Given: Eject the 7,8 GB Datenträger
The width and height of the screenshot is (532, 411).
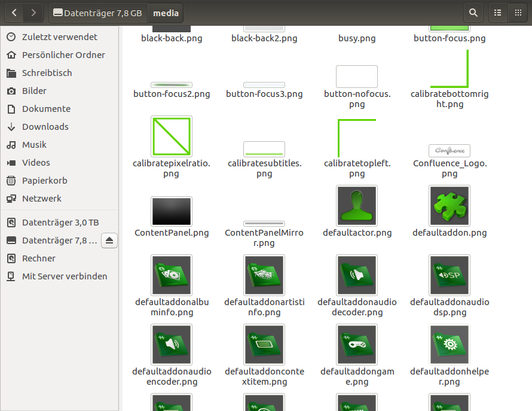Looking at the screenshot, I should [x=109, y=240].
